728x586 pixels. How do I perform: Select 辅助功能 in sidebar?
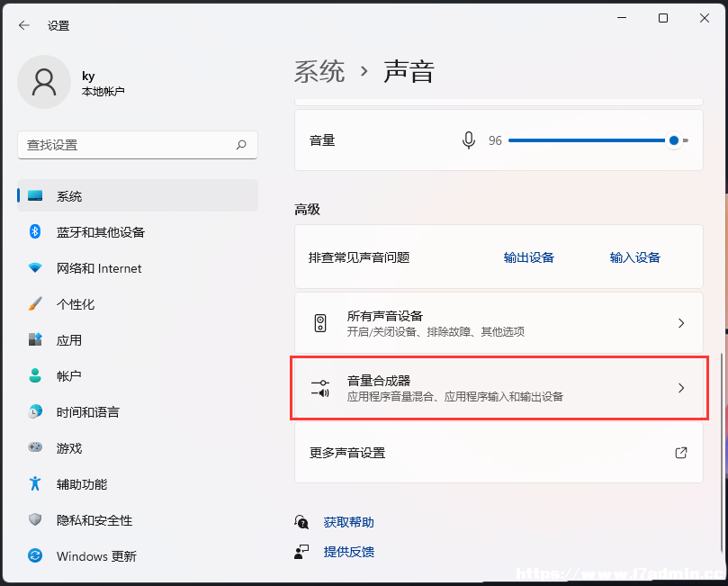(138, 483)
